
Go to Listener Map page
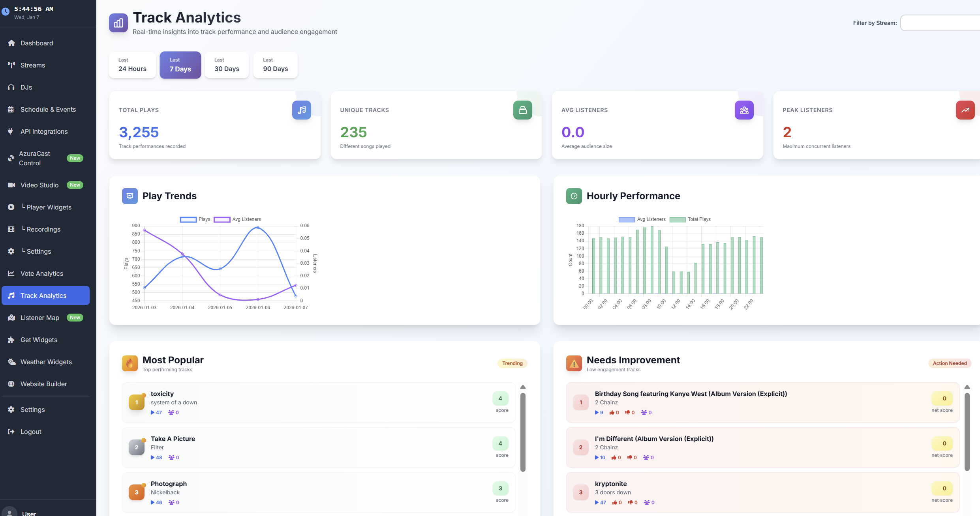click(x=39, y=318)
